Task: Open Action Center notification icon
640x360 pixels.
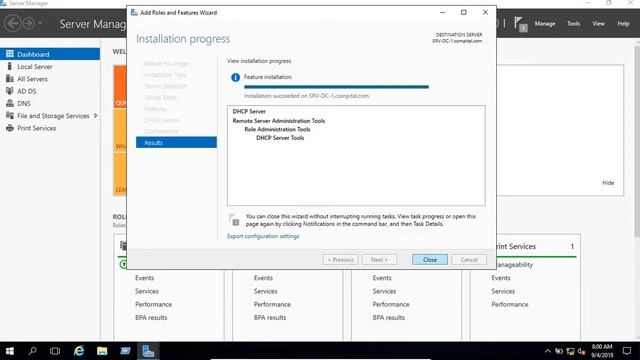Action: 627,351
